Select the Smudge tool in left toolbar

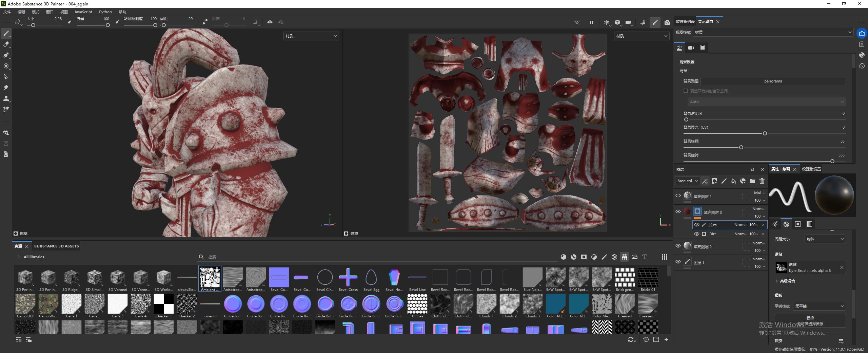pyautogui.click(x=6, y=88)
